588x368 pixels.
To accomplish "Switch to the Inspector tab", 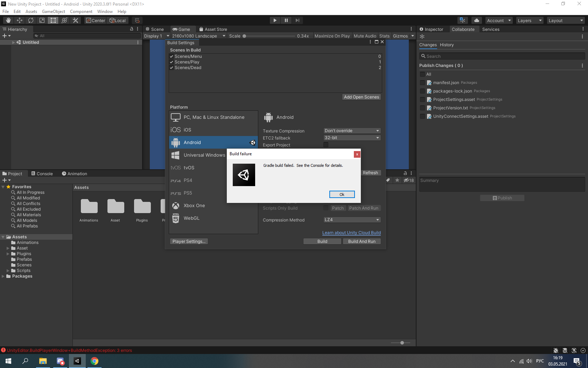I will pyautogui.click(x=431, y=29).
